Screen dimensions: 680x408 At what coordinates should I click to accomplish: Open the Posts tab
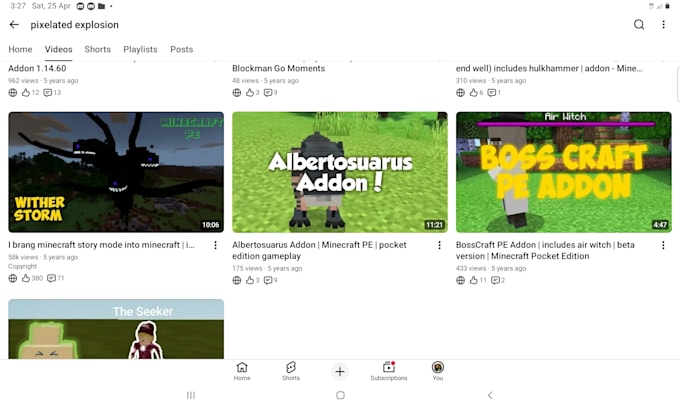pyautogui.click(x=181, y=49)
